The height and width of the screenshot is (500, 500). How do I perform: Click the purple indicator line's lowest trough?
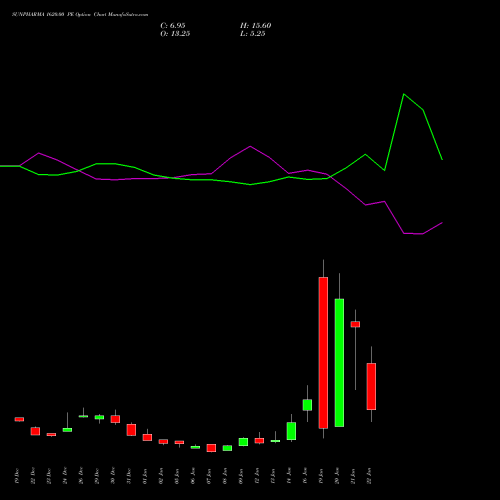coord(423,234)
